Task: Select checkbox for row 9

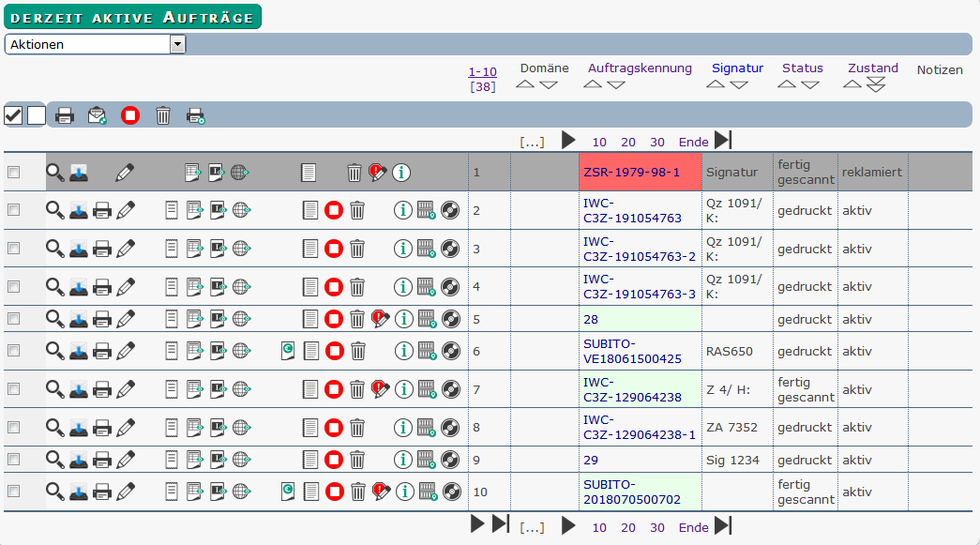Action: [x=13, y=460]
